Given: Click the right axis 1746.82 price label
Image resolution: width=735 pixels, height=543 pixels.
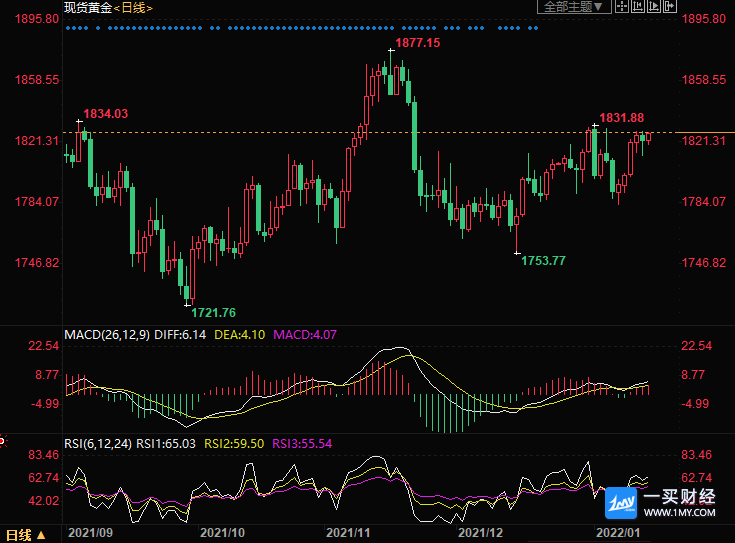Looking at the screenshot, I should (x=704, y=263).
